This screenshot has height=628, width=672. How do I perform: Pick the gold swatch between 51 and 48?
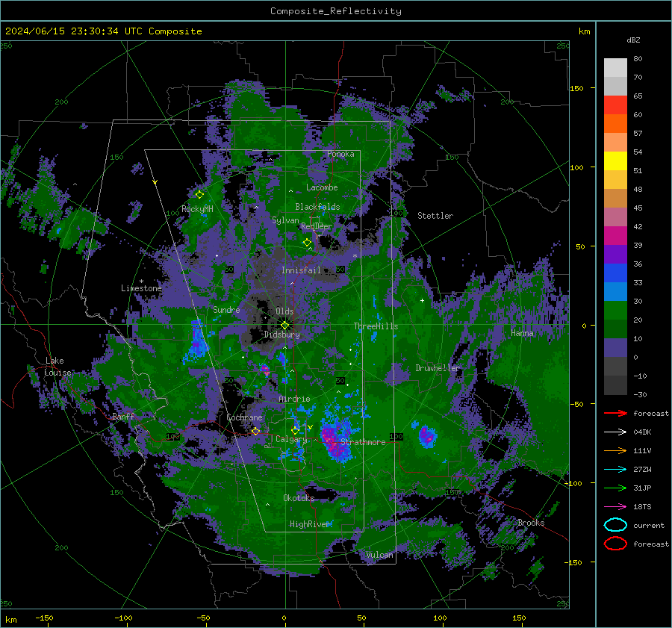pos(615,180)
